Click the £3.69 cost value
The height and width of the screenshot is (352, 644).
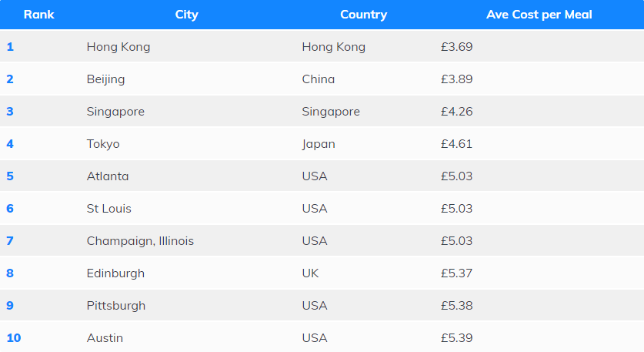coord(456,47)
